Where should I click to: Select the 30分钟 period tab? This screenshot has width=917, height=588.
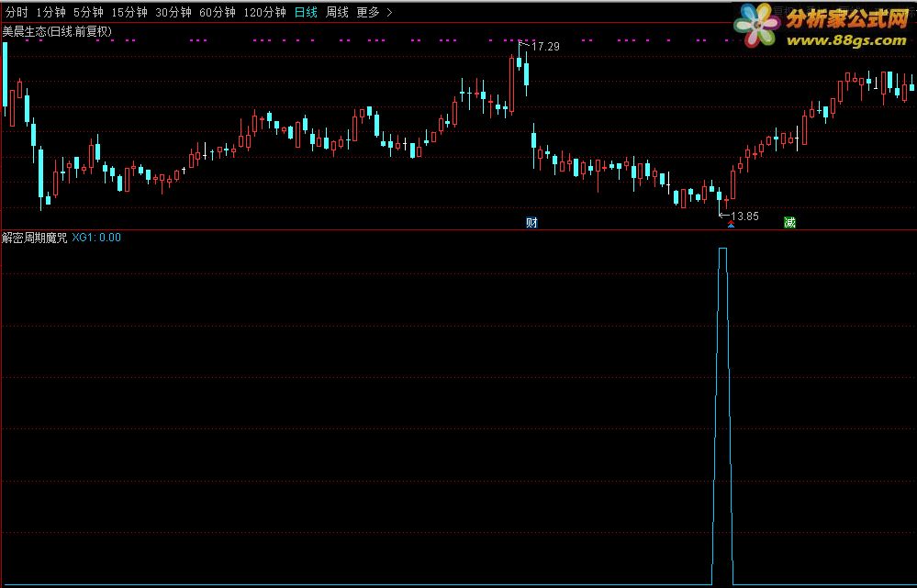point(173,12)
